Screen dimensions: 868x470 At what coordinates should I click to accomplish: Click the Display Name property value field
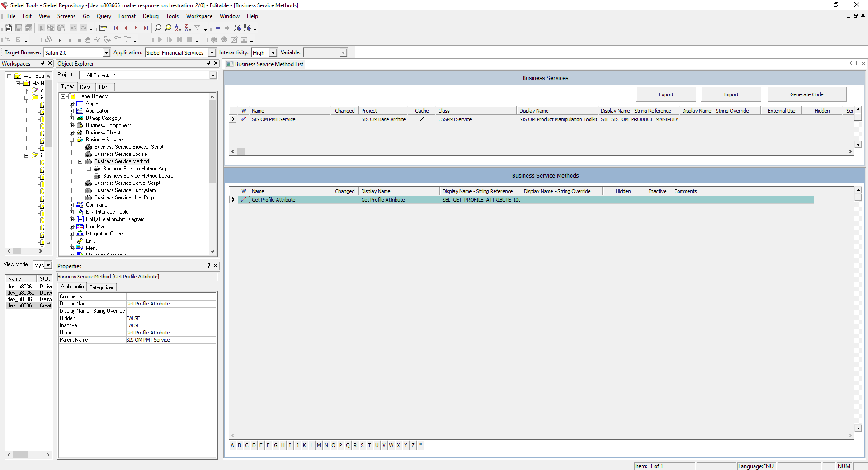pyautogui.click(x=170, y=304)
